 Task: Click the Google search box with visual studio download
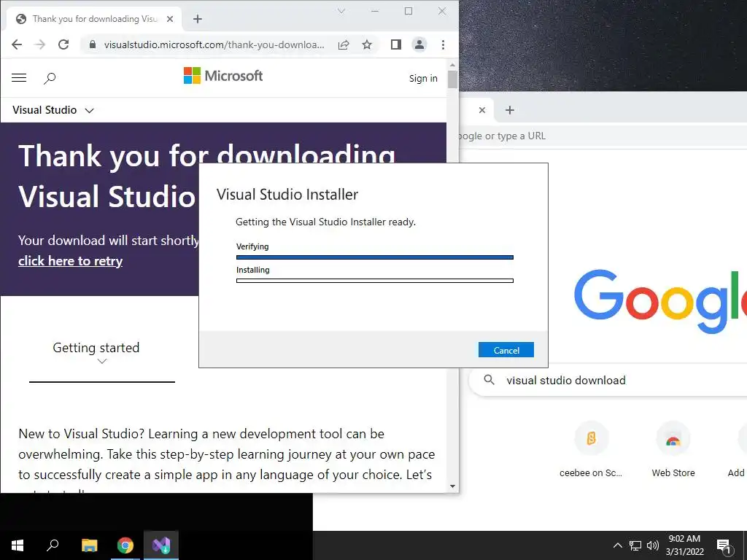[x=608, y=380]
